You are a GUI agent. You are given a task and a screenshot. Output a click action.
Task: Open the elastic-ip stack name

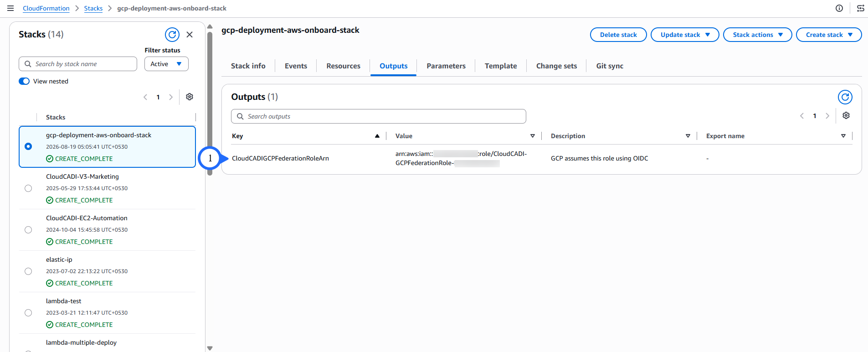[59, 259]
